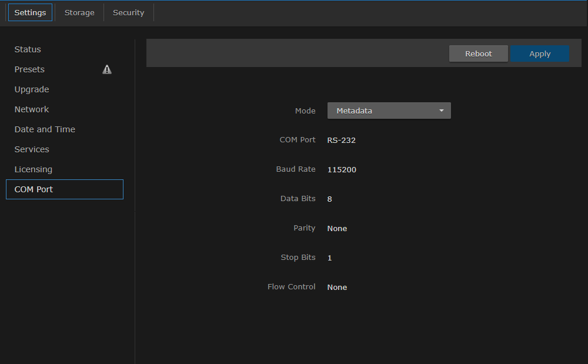The height and width of the screenshot is (364, 588).
Task: Open the Presets settings page
Action: [x=29, y=69]
